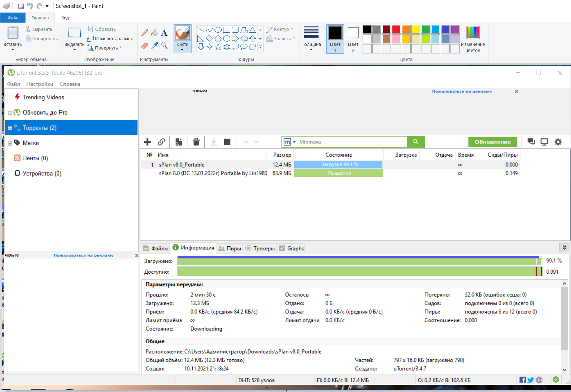Click the Paint Save icon in title bar
This screenshot has width=571, height=392.
pos(20,6)
